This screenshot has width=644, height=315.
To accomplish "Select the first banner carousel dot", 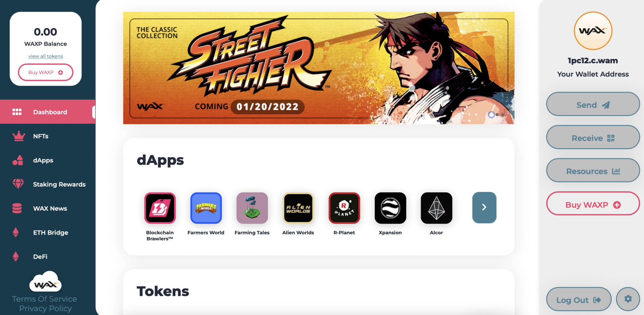I will [491, 115].
